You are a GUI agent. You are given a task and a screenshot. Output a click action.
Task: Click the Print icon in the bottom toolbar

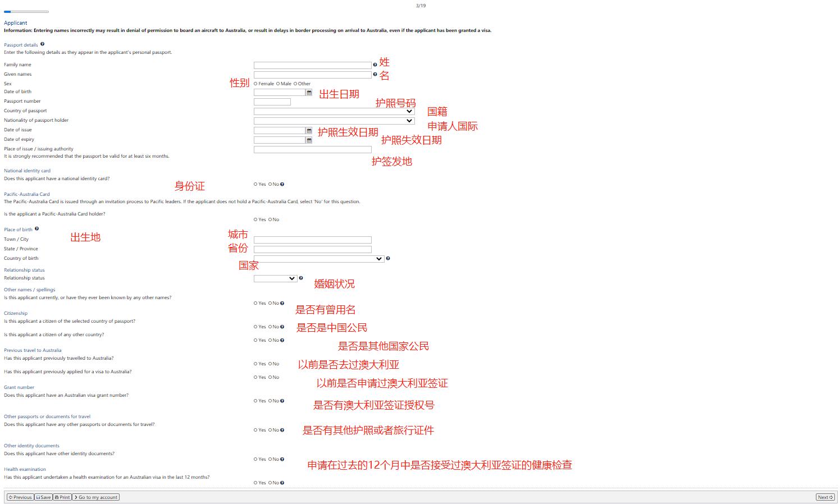click(62, 497)
